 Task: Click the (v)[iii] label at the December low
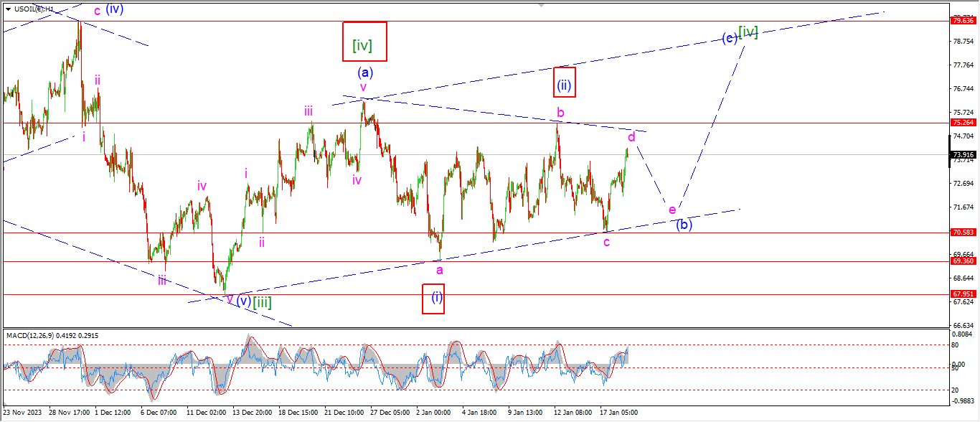pyautogui.click(x=254, y=301)
